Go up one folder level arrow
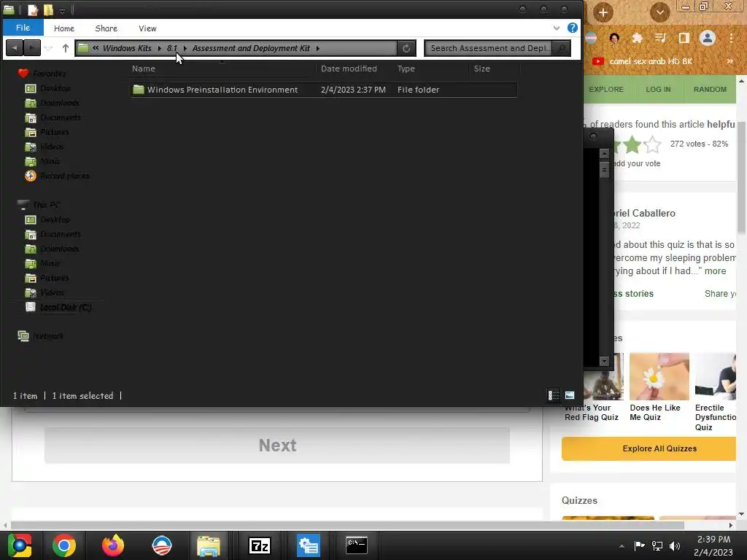The width and height of the screenshot is (747, 560). (65, 47)
